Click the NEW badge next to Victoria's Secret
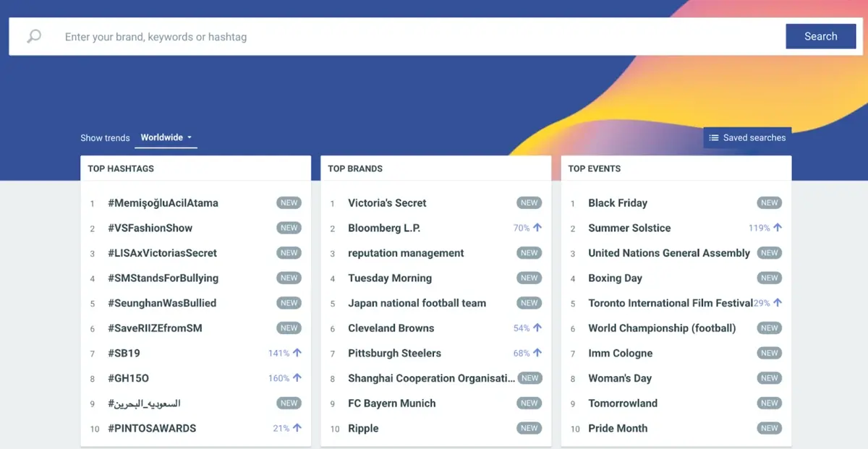This screenshot has width=868, height=449. point(529,203)
